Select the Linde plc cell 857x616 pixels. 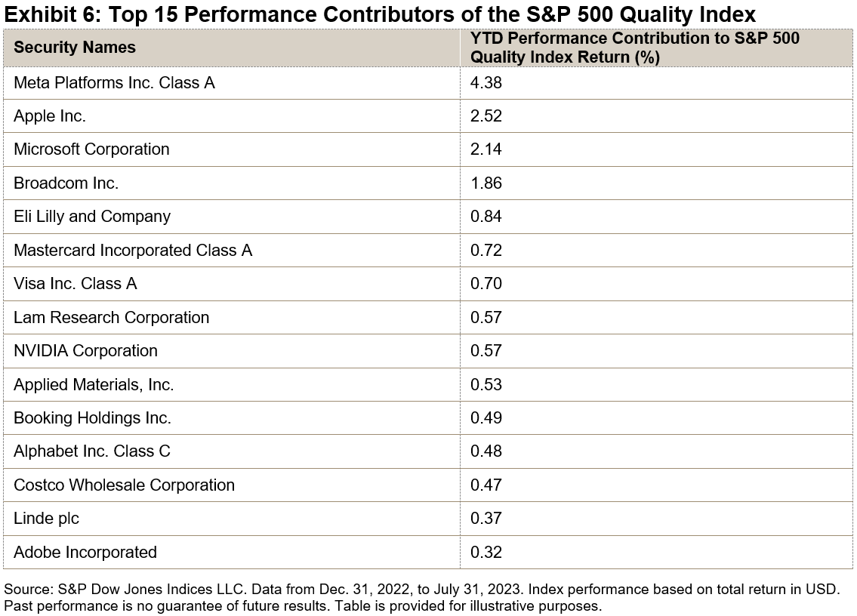46,519
